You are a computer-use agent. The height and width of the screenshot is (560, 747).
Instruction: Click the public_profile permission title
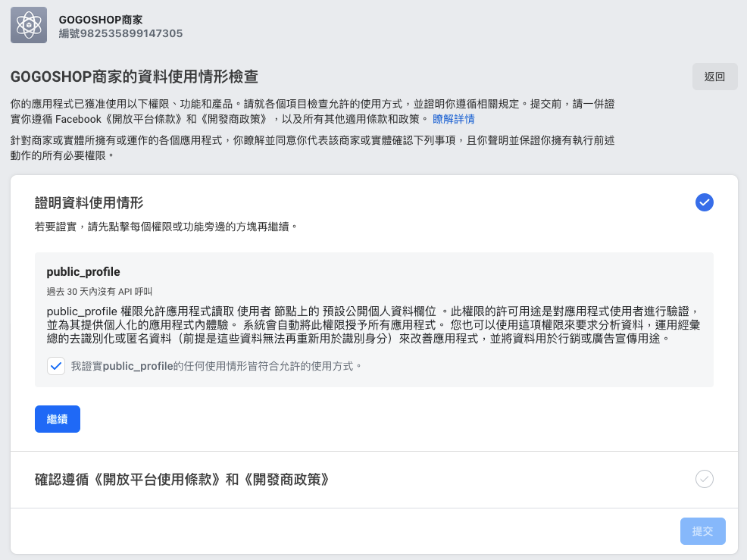click(83, 271)
